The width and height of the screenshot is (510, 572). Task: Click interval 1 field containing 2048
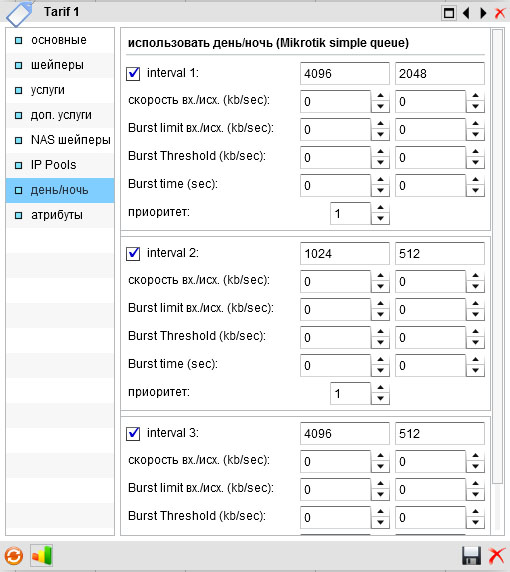440,73
